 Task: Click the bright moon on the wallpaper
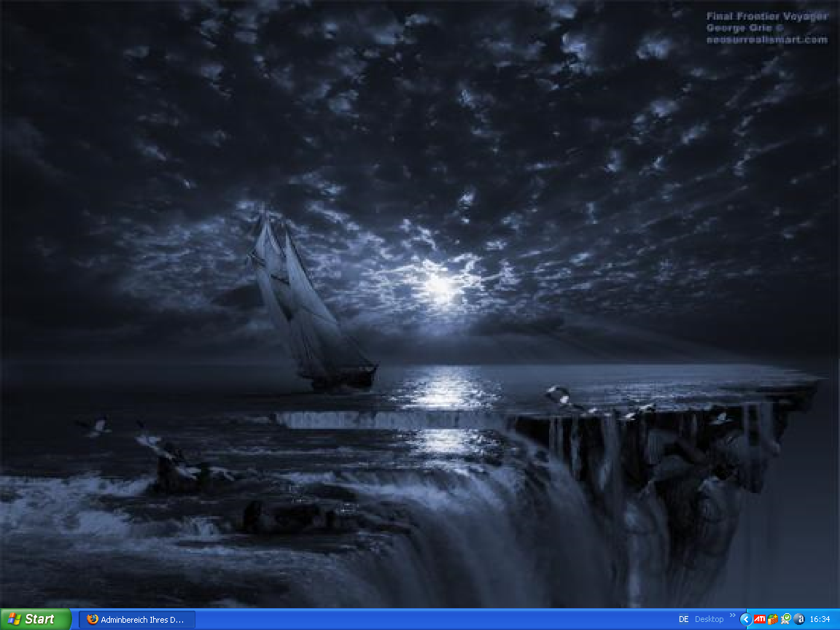coord(440,286)
